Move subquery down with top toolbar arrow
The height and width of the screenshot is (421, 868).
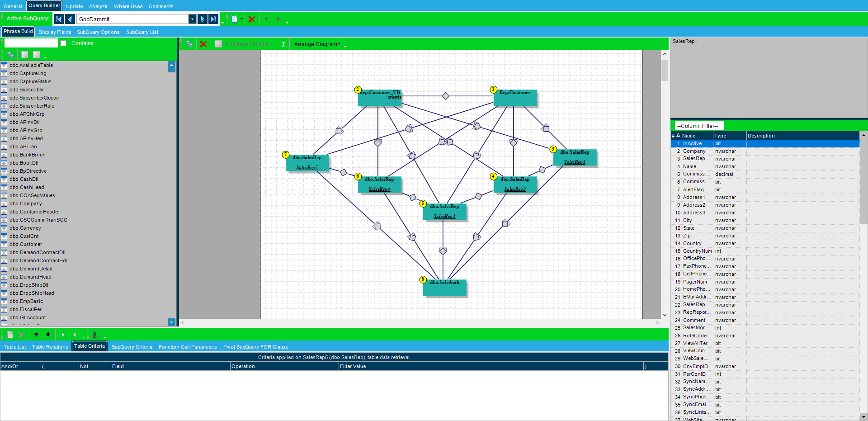(278, 19)
